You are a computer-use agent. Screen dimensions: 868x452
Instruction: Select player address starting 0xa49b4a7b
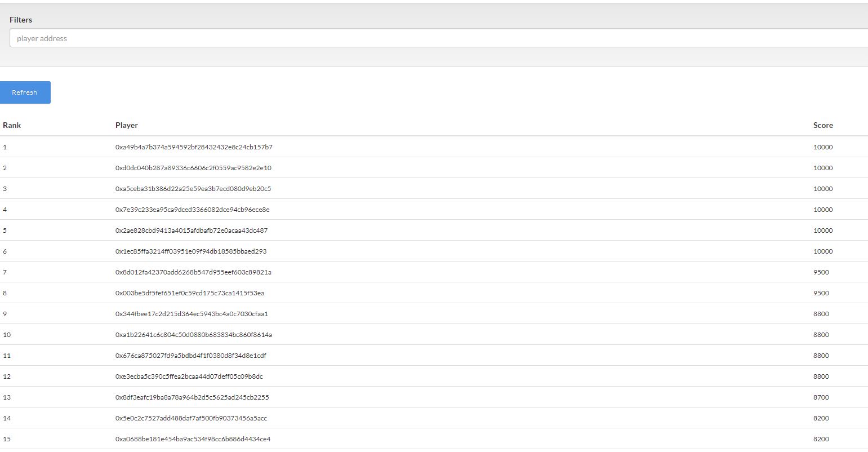194,147
